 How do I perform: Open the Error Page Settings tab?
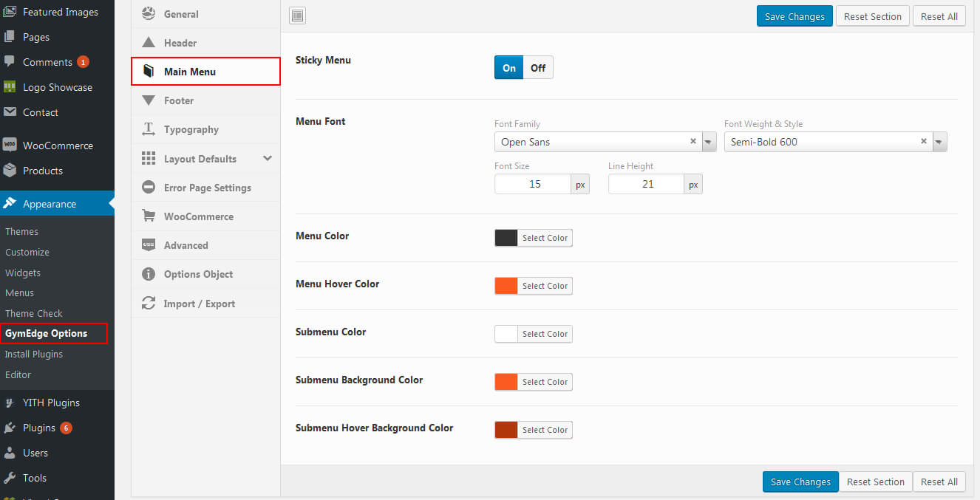point(205,188)
